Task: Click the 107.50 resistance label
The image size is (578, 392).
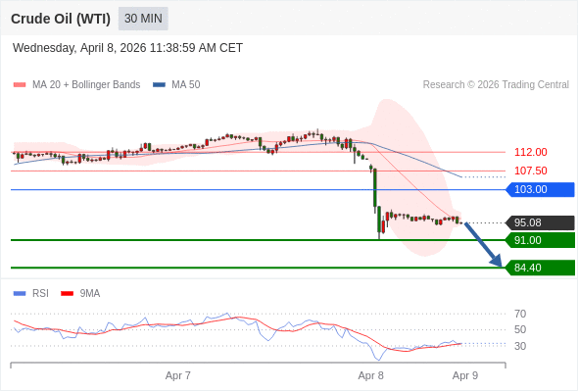Action: coord(530,171)
